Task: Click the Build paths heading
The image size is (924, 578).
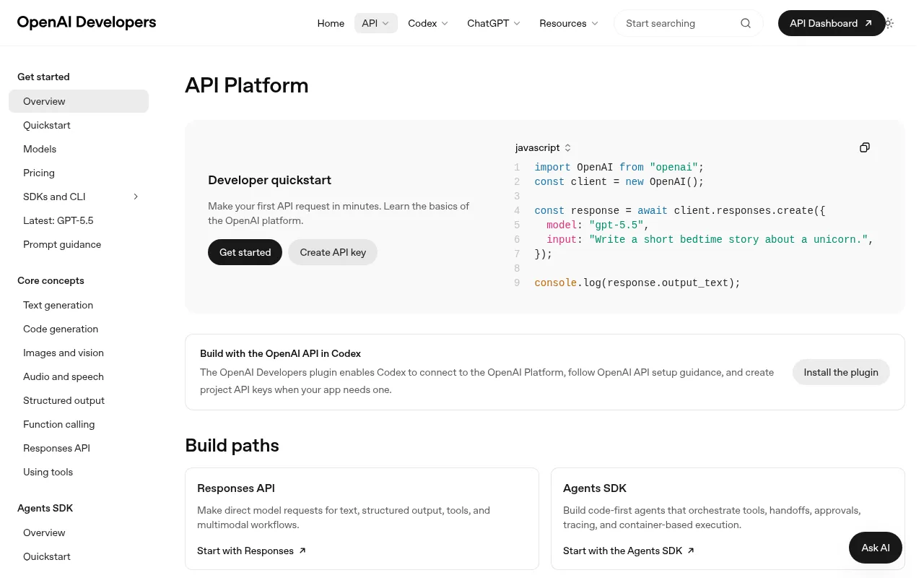Action: [x=232, y=445]
